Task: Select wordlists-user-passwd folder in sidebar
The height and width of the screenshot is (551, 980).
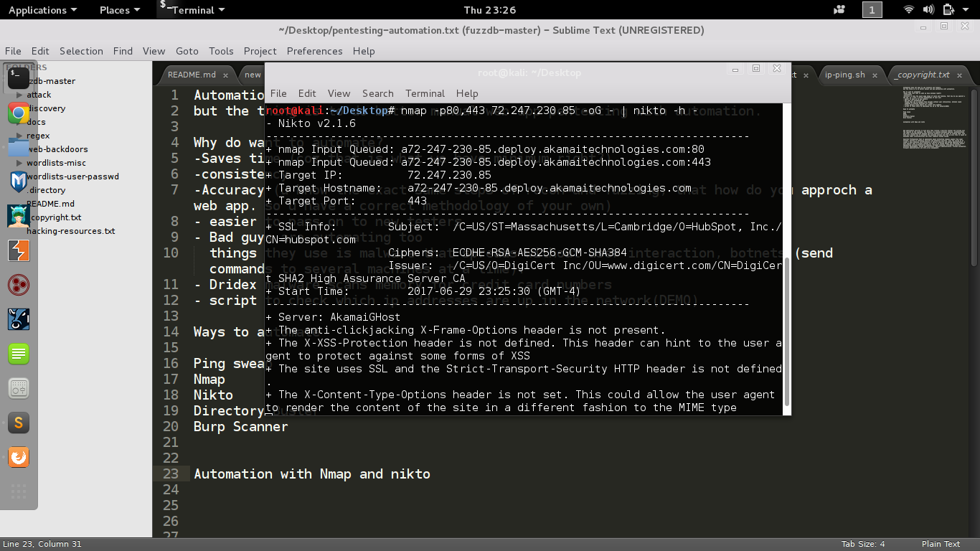Action: (x=72, y=176)
